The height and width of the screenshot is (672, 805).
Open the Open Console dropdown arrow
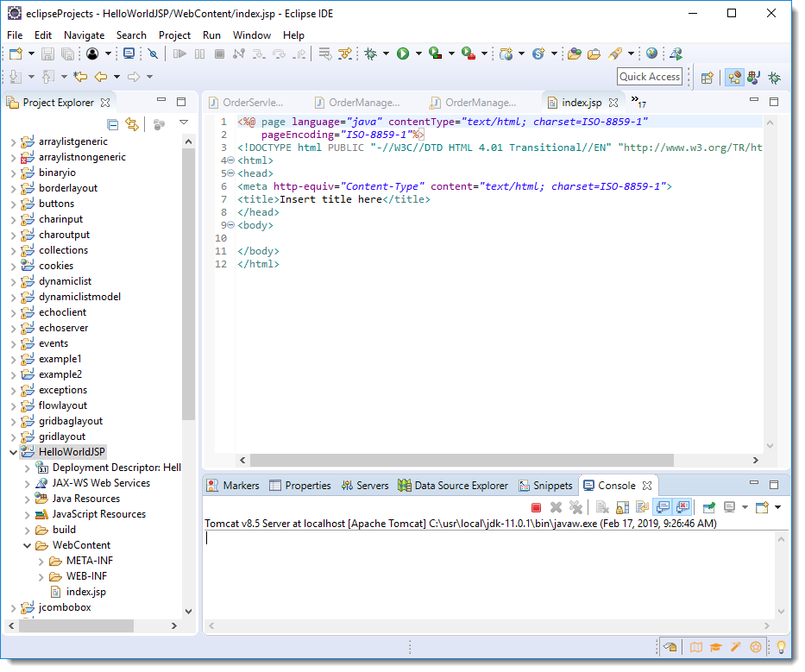(x=778, y=508)
